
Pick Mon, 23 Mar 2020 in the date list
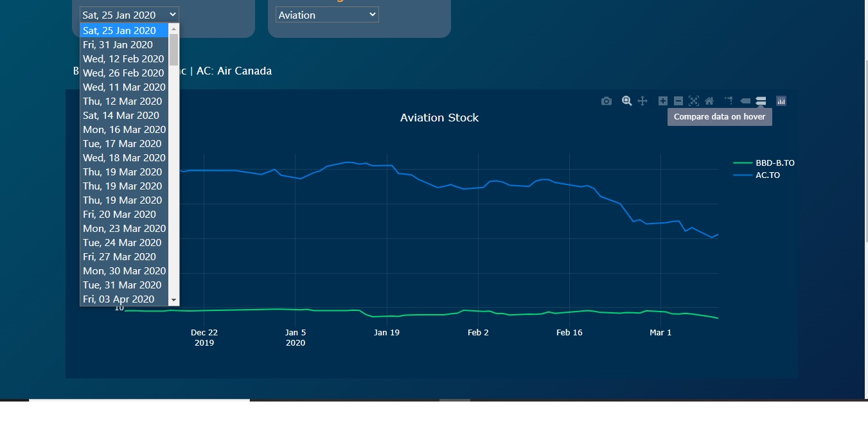pyautogui.click(x=124, y=228)
